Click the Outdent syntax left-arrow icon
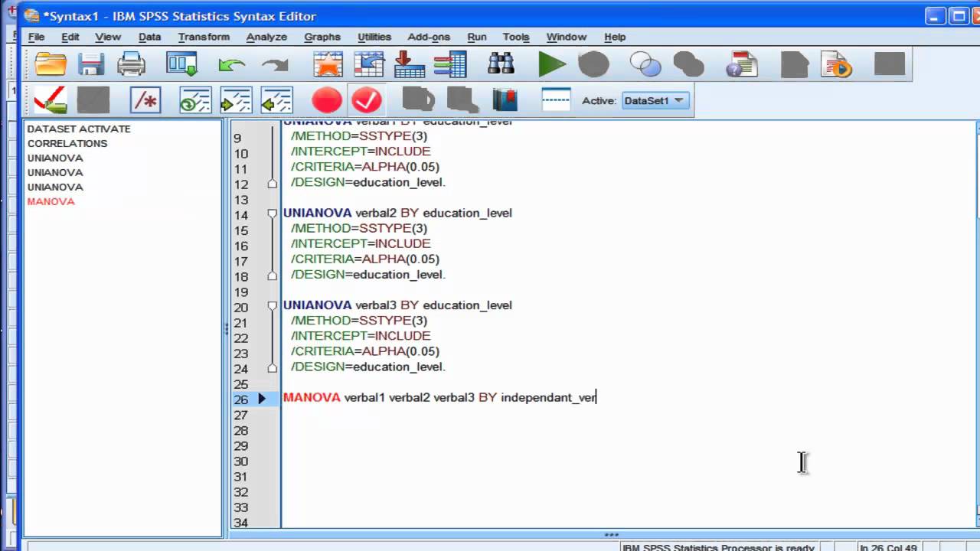980x551 pixels. point(276,100)
